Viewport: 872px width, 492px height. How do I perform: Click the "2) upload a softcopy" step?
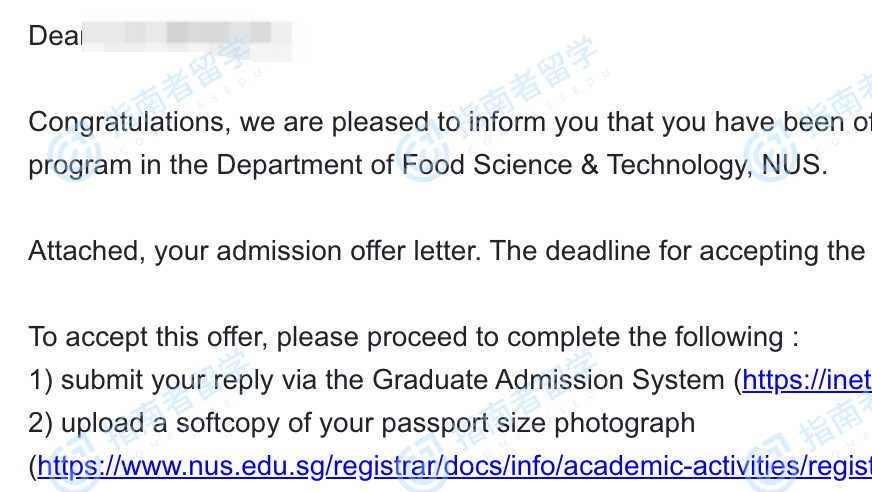[x=155, y=424]
